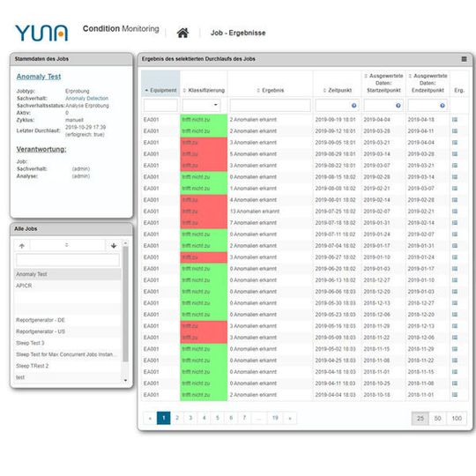Click the Zeitpunkt filter help icon

coord(354,106)
